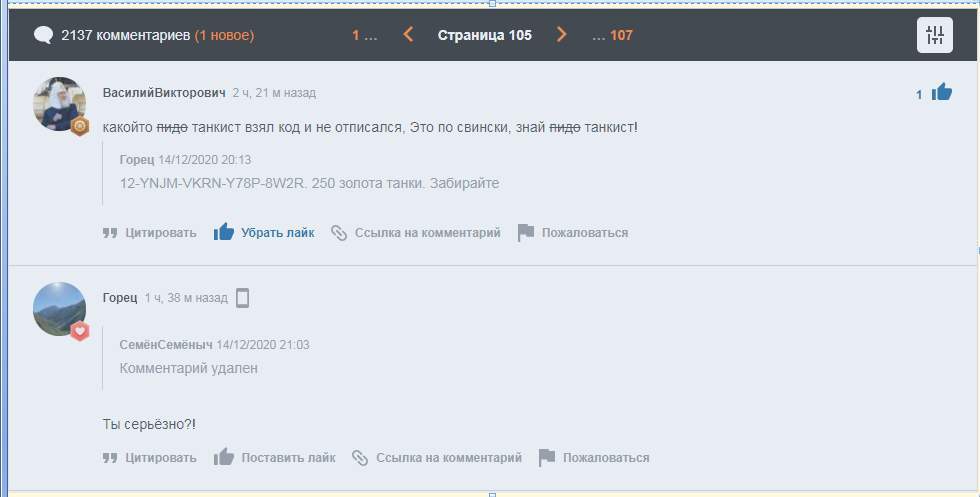Quote Горец's 'Ты серьёзно?!' comment
Screen dimensions: 980x497
tap(149, 458)
